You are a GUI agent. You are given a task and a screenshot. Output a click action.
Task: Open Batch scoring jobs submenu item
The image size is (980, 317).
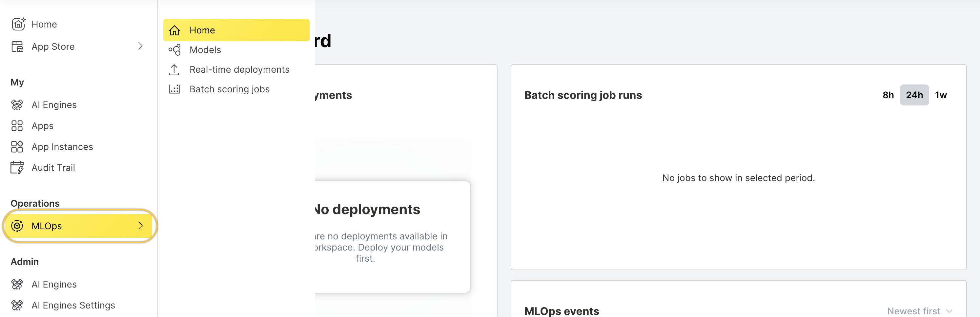236,89
